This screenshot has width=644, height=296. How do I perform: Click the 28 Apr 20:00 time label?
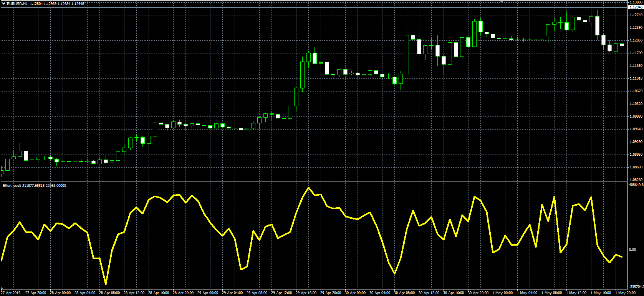[183, 293]
